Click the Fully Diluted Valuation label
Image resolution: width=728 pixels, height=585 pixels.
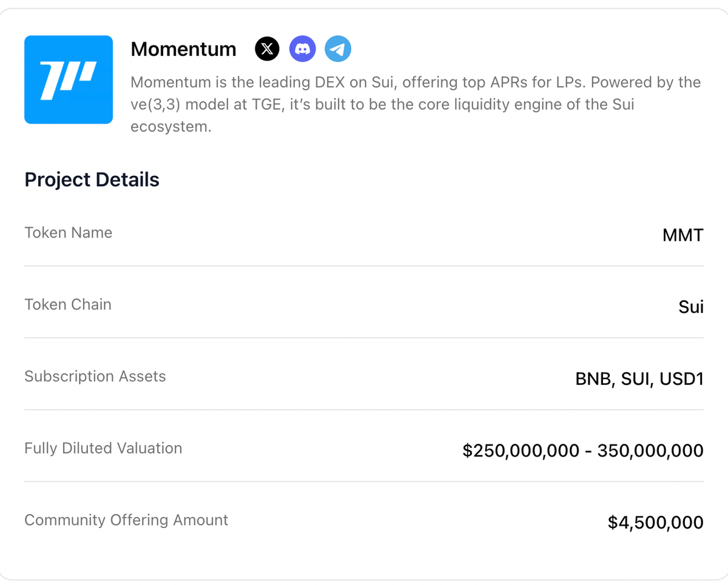(103, 448)
